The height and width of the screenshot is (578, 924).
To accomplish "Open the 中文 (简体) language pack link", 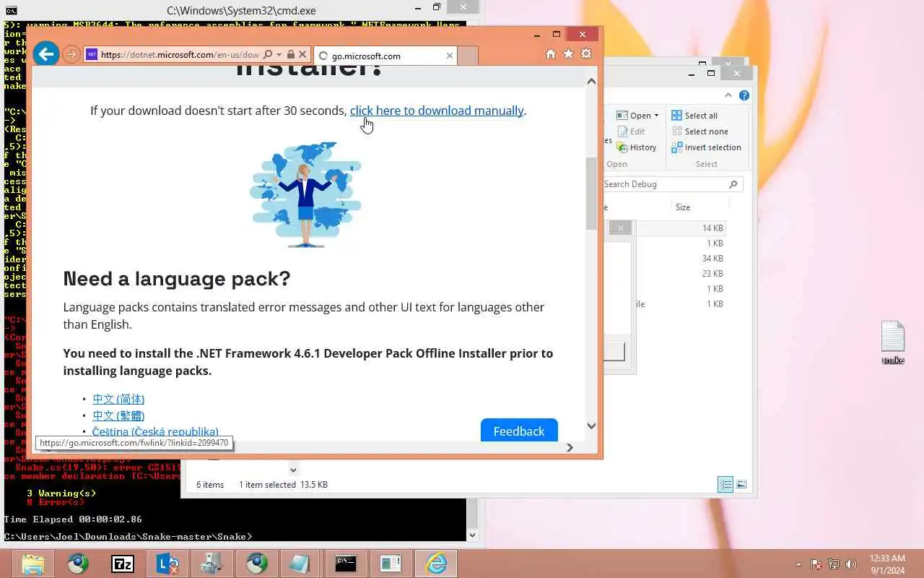I will [x=118, y=399].
